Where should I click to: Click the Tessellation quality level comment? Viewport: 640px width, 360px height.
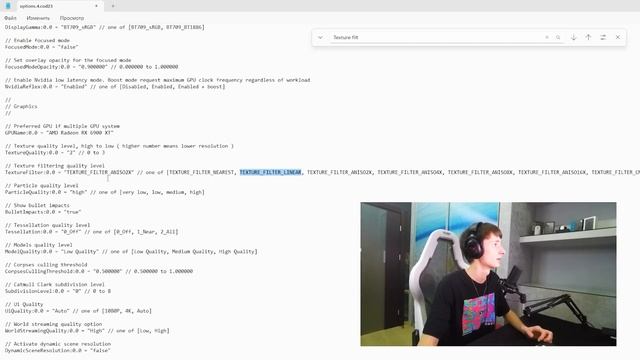tap(47, 225)
